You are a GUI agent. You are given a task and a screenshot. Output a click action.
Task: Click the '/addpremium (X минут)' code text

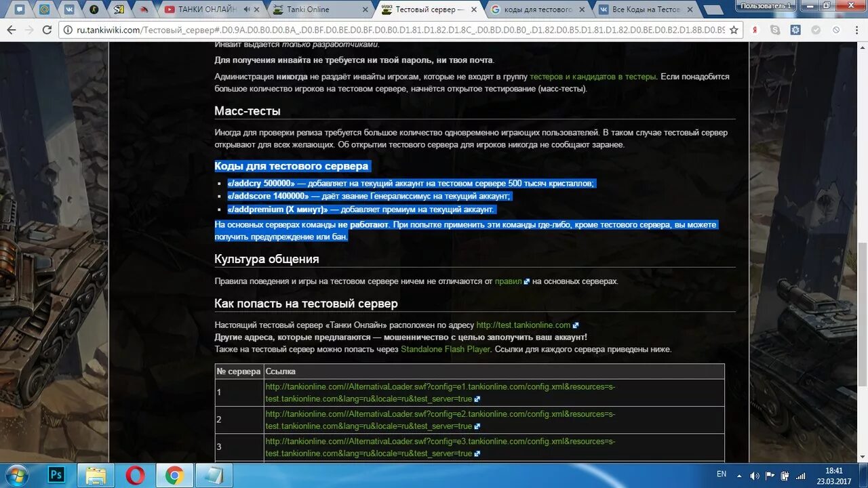tap(277, 209)
